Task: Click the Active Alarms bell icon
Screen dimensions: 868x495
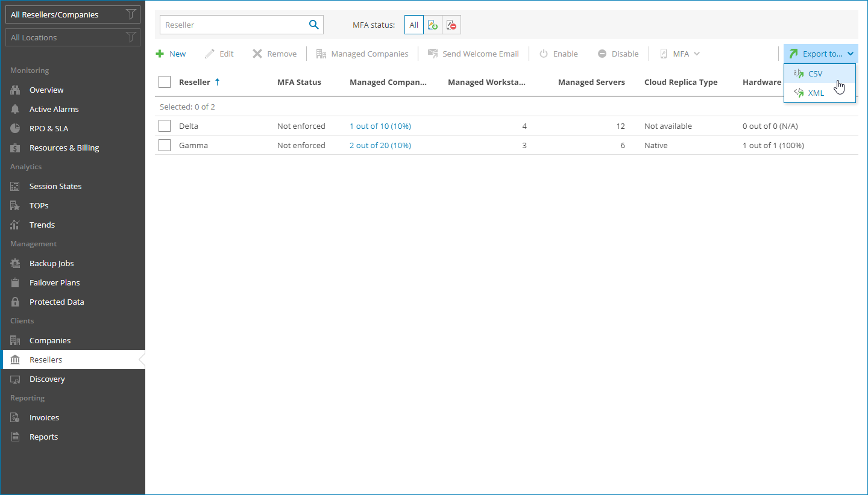Action: pyautogui.click(x=16, y=109)
